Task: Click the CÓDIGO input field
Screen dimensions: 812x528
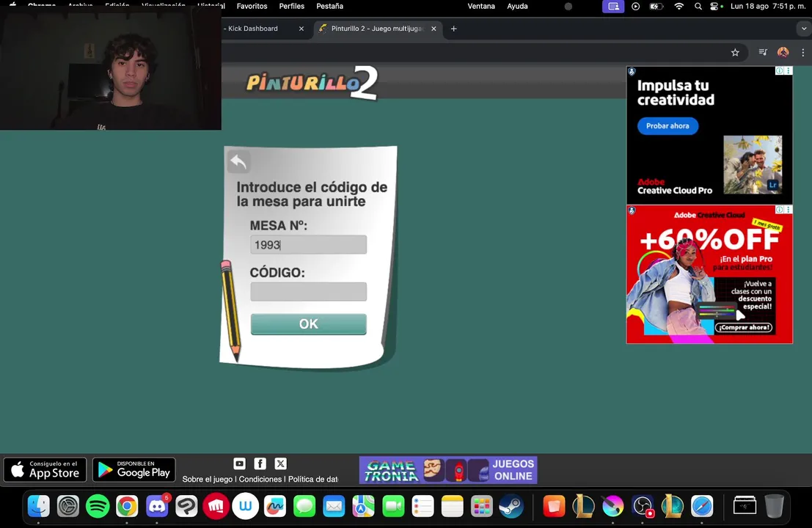Action: (308, 291)
